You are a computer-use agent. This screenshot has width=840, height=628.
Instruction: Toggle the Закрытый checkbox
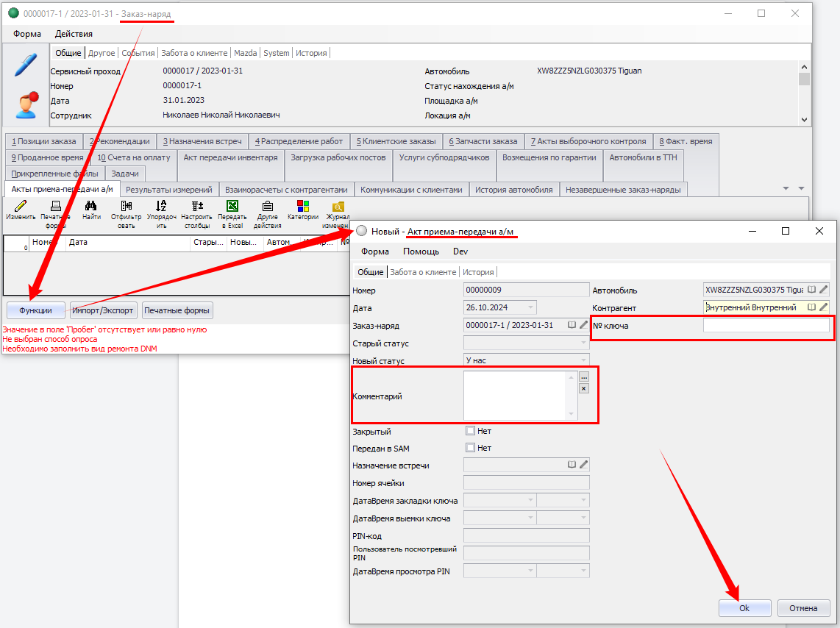471,431
